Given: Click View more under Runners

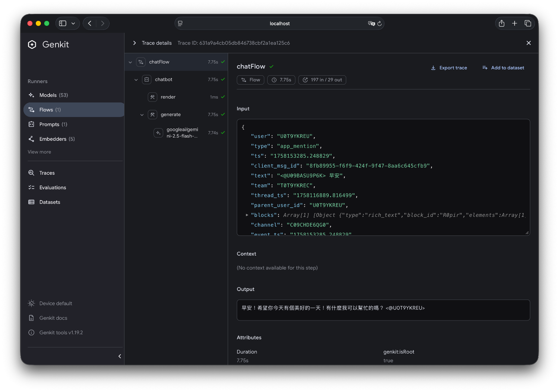Looking at the screenshot, I should 39,152.
